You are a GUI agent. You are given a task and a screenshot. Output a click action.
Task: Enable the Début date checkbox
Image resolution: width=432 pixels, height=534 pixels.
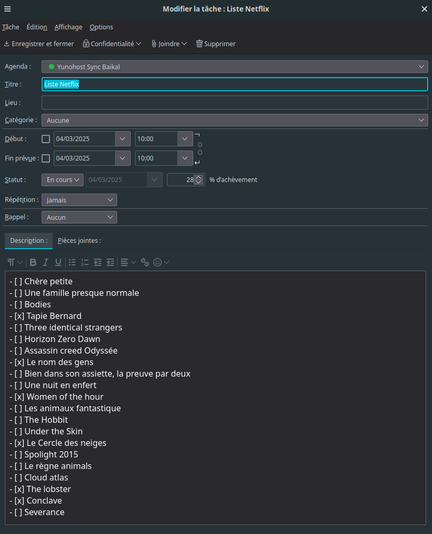pyautogui.click(x=46, y=139)
